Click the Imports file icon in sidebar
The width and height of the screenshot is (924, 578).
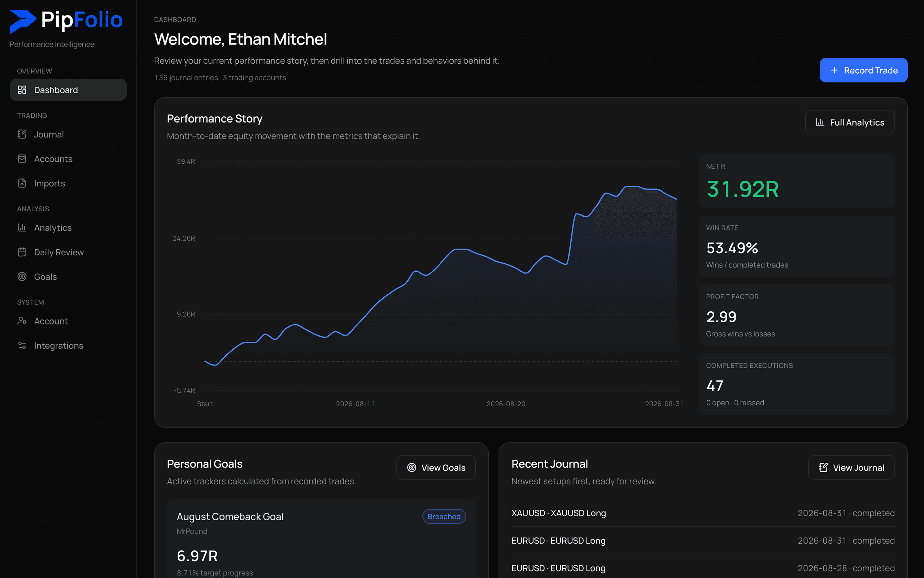point(22,183)
